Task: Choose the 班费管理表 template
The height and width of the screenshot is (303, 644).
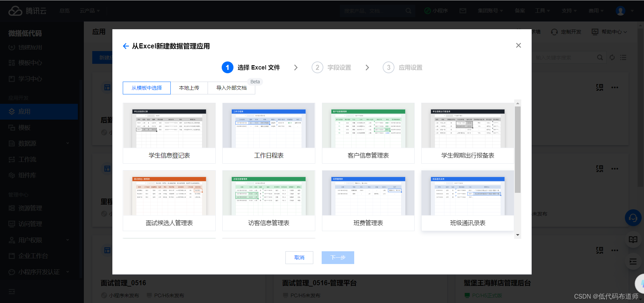Action: (368, 201)
